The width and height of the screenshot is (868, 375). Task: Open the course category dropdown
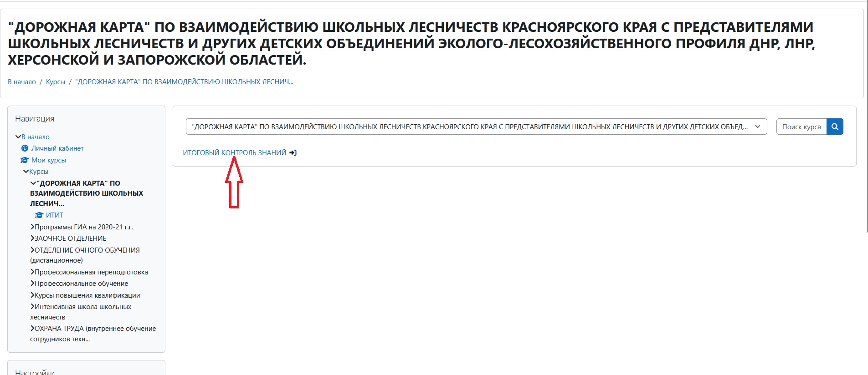pos(476,127)
